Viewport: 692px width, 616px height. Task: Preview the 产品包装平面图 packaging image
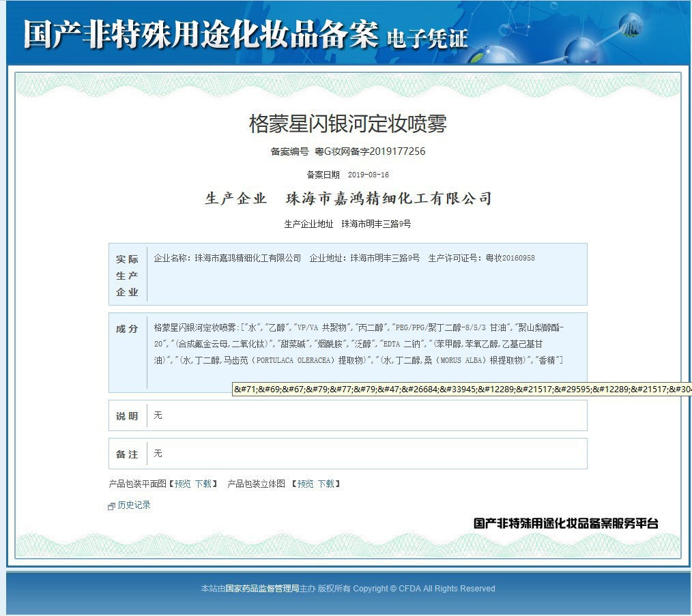182,484
